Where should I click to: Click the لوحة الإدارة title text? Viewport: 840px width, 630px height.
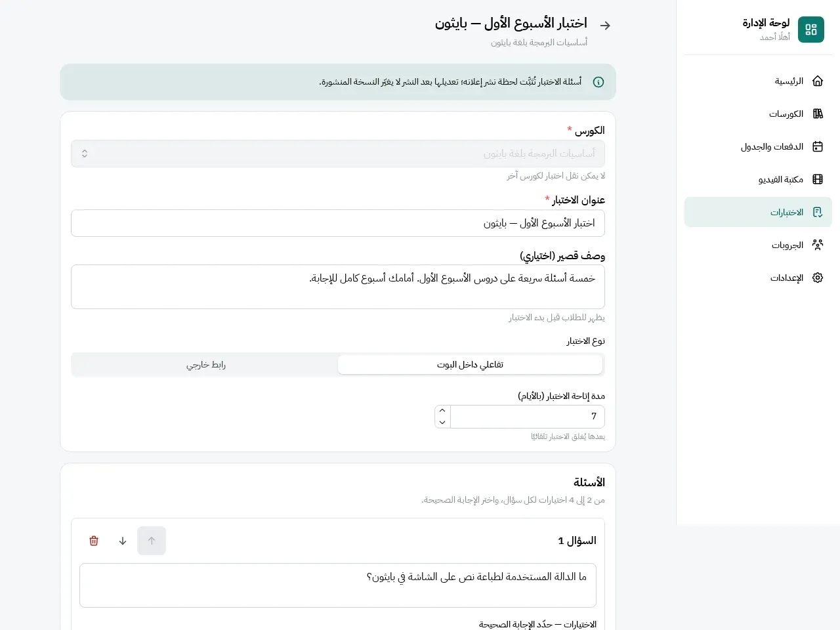[766, 23]
